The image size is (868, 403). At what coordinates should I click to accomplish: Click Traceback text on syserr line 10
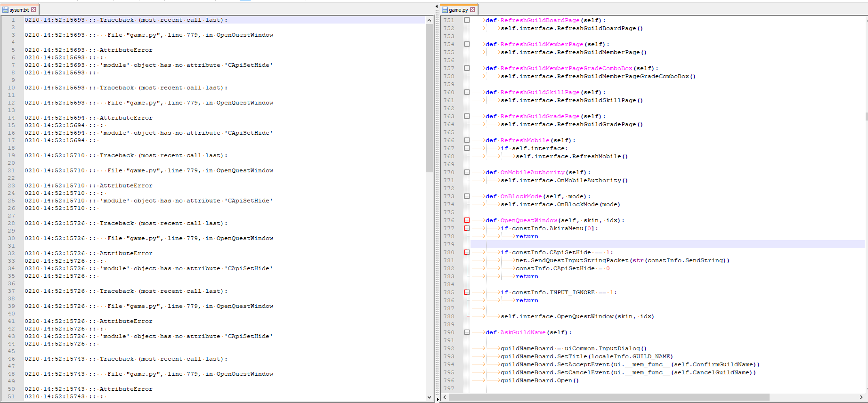click(164, 88)
